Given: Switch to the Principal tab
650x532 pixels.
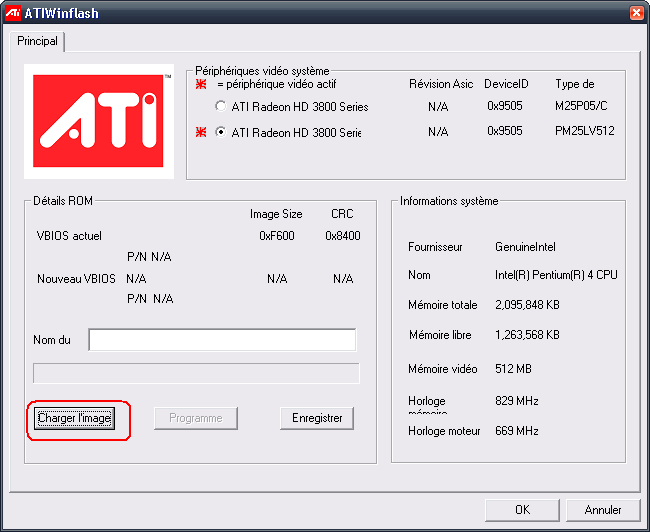Looking at the screenshot, I should (x=37, y=41).
